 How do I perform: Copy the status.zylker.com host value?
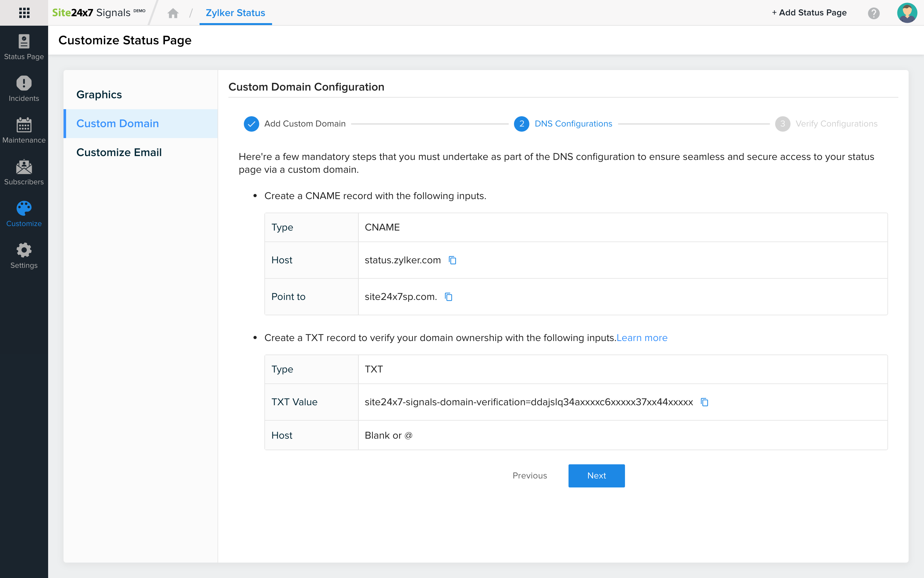[452, 260]
